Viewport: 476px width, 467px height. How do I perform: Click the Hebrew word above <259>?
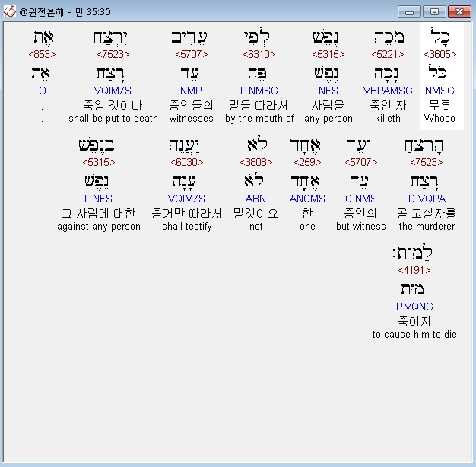pyautogui.click(x=306, y=146)
